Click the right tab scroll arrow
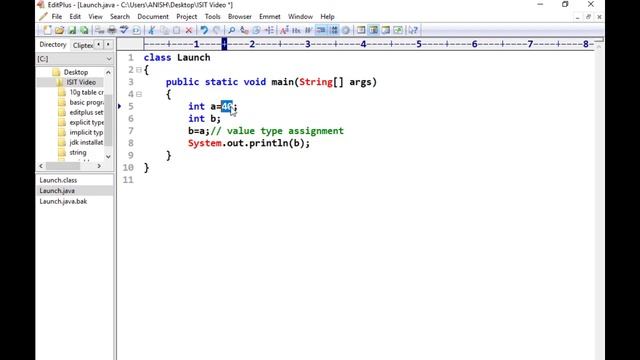 tap(108, 44)
